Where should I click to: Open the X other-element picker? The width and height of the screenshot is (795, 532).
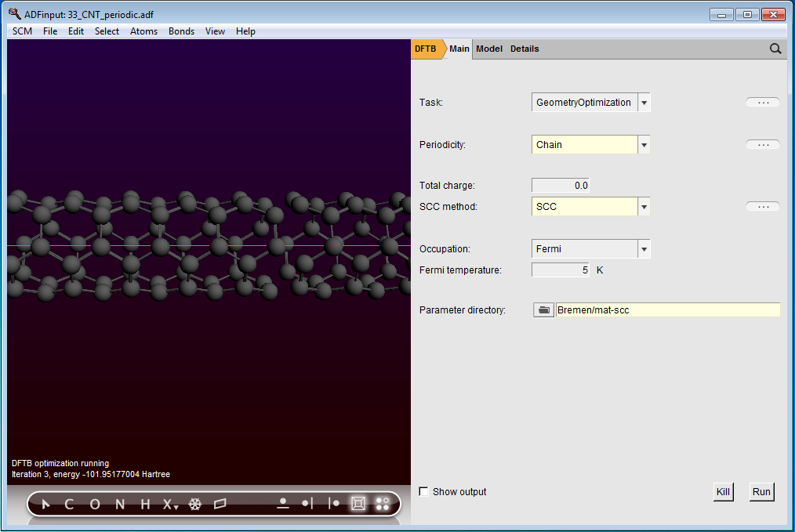coord(170,504)
